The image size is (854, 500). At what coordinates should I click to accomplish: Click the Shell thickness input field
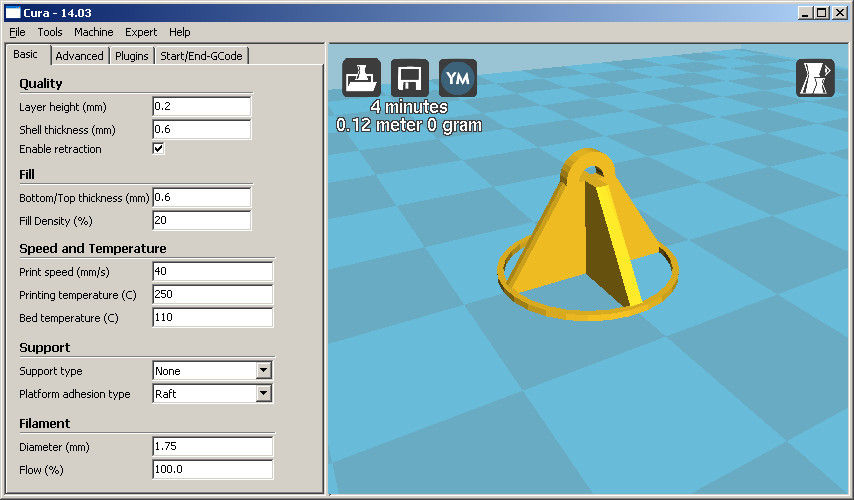point(202,129)
